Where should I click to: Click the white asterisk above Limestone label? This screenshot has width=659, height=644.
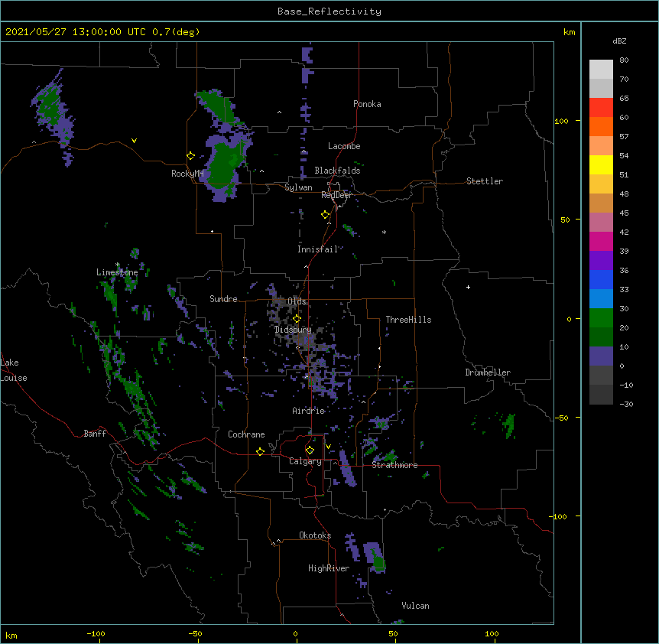click(118, 265)
